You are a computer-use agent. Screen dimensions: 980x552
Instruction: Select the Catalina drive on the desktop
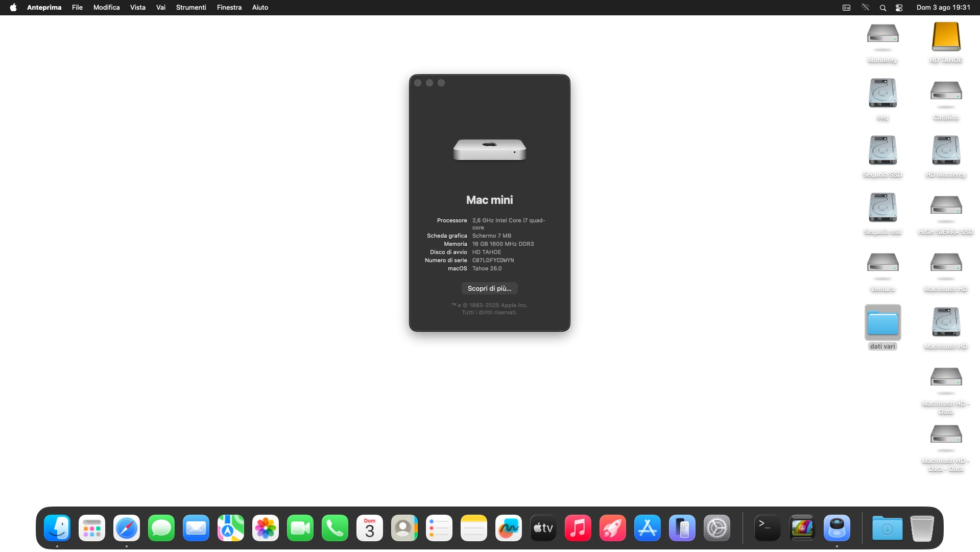coord(946,95)
